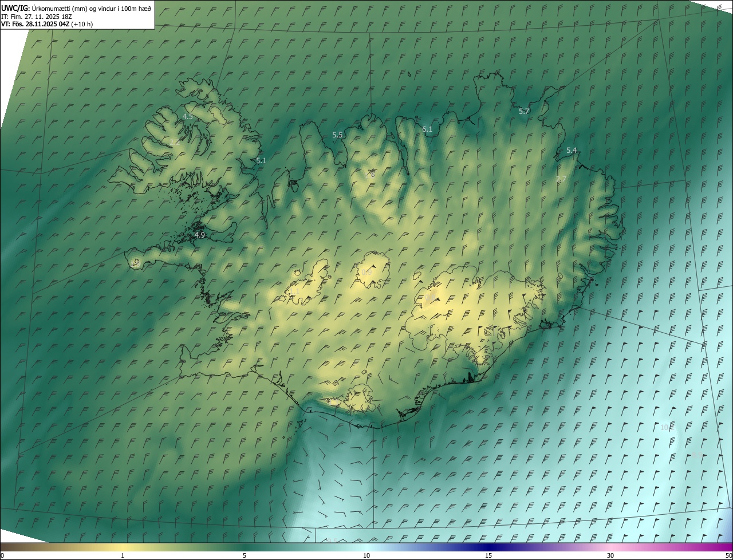Click the 5 tick label on the color scale
The image size is (733, 560).
[x=245, y=555]
